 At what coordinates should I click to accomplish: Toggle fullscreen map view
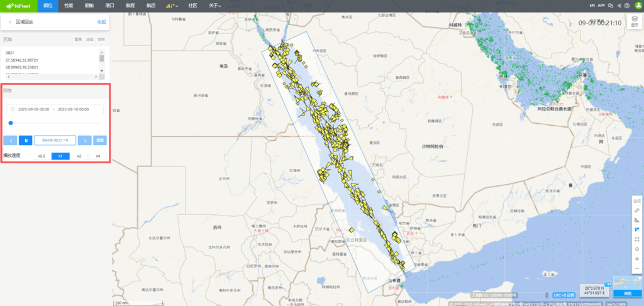[x=637, y=239]
